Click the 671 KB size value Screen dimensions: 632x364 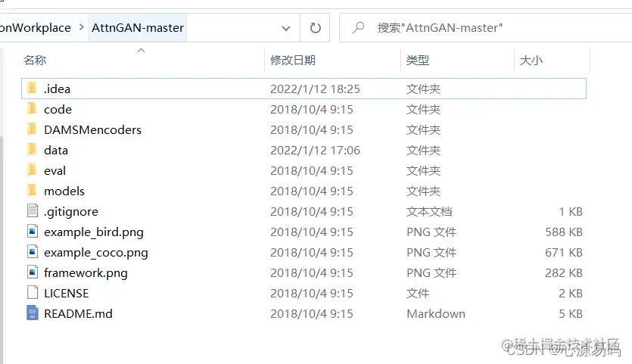pos(563,252)
